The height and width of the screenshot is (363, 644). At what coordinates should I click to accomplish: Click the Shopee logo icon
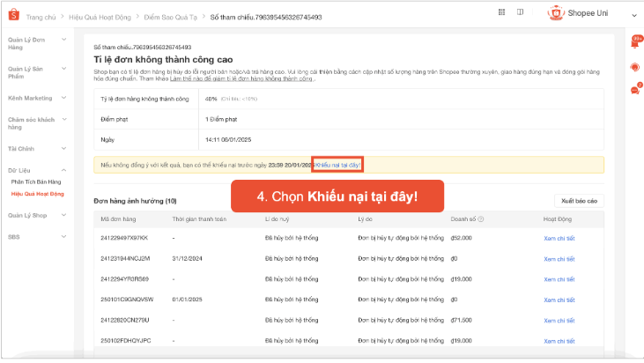[x=13, y=15]
